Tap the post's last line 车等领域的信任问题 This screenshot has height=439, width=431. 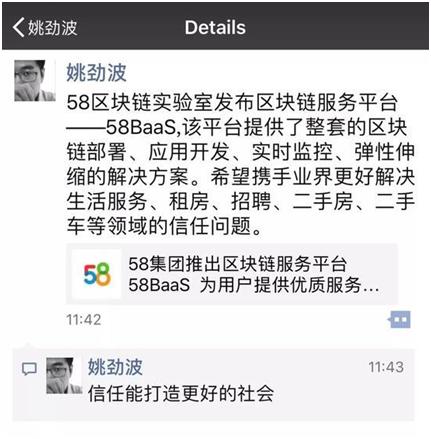point(164,226)
